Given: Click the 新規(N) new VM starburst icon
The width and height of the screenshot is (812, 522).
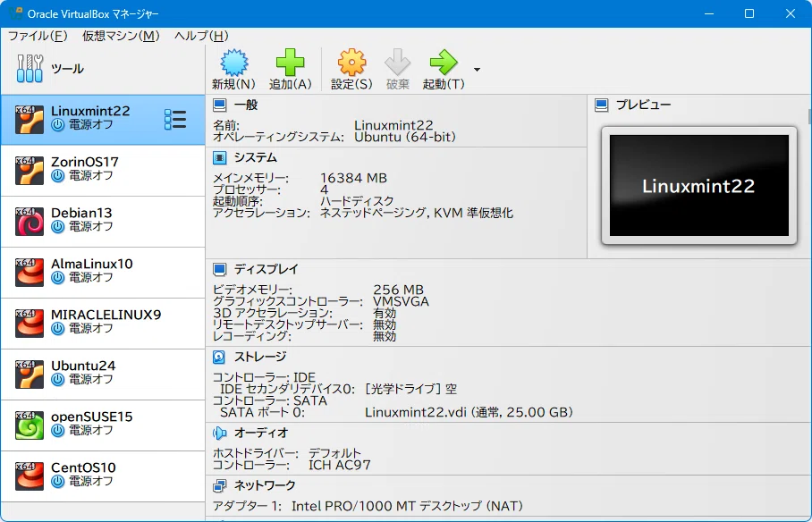Looking at the screenshot, I should click(x=234, y=63).
